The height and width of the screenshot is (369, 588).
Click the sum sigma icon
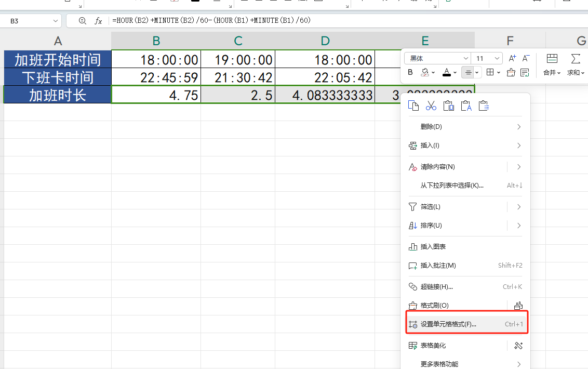pos(576,58)
